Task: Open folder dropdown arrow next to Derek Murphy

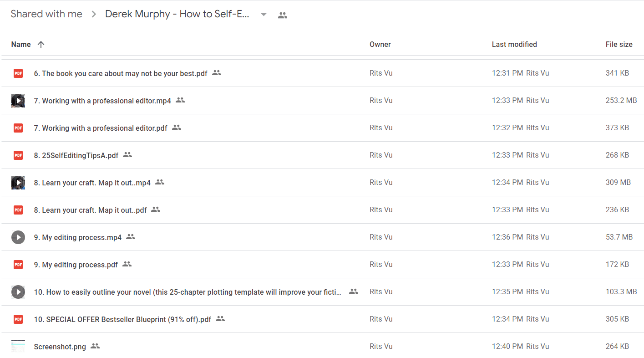Action: (264, 15)
